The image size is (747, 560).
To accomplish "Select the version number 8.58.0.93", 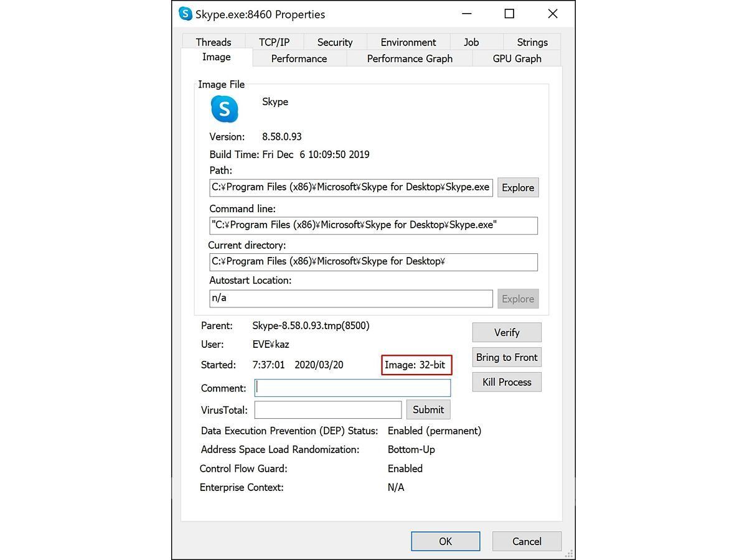I will tap(282, 137).
